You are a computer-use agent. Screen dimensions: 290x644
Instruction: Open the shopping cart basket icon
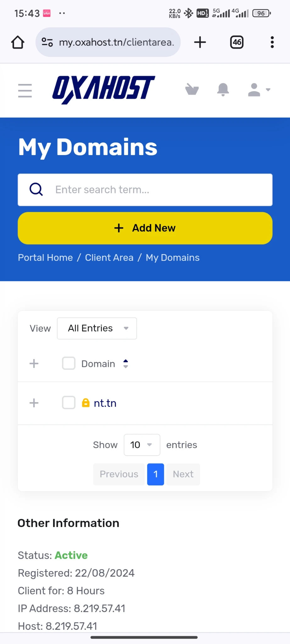click(x=192, y=90)
